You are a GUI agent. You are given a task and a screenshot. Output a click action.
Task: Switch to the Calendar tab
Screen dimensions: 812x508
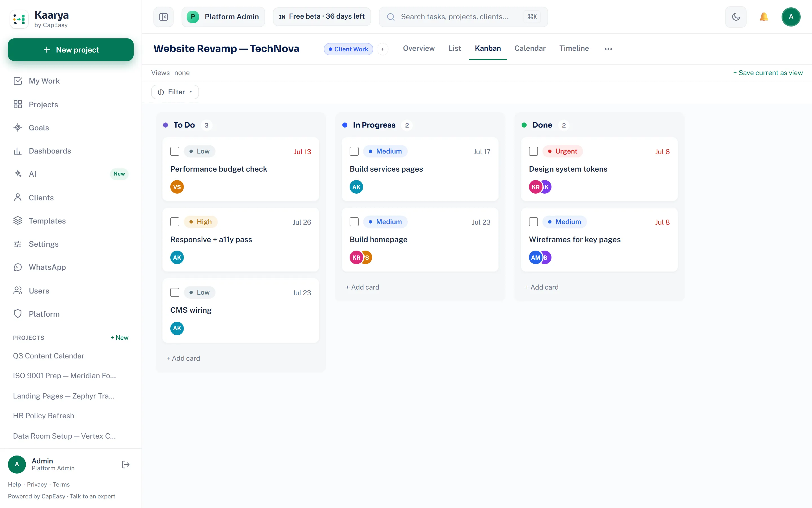(x=530, y=48)
